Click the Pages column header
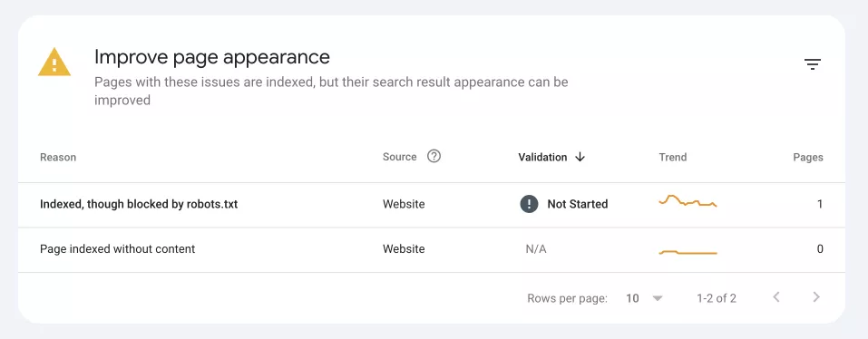 click(x=807, y=157)
